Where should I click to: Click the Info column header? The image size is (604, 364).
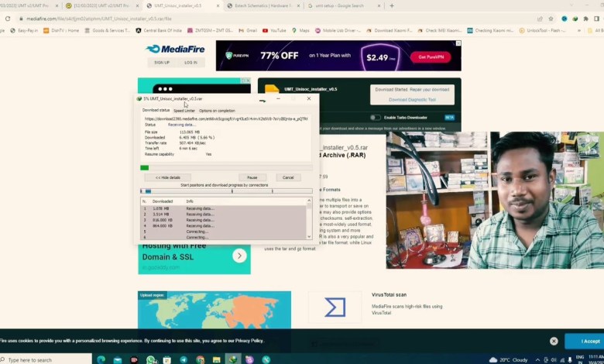[x=190, y=201]
